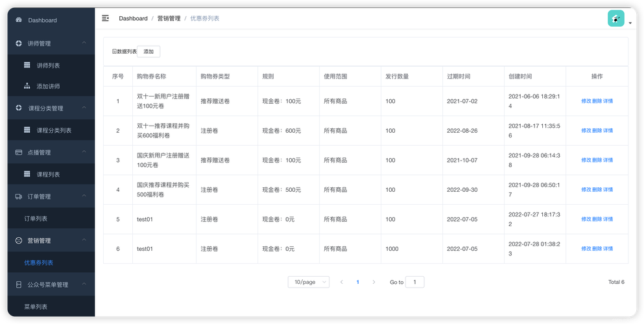
Task: Open 添加讲师 menu item
Action: pyautogui.click(x=51, y=86)
